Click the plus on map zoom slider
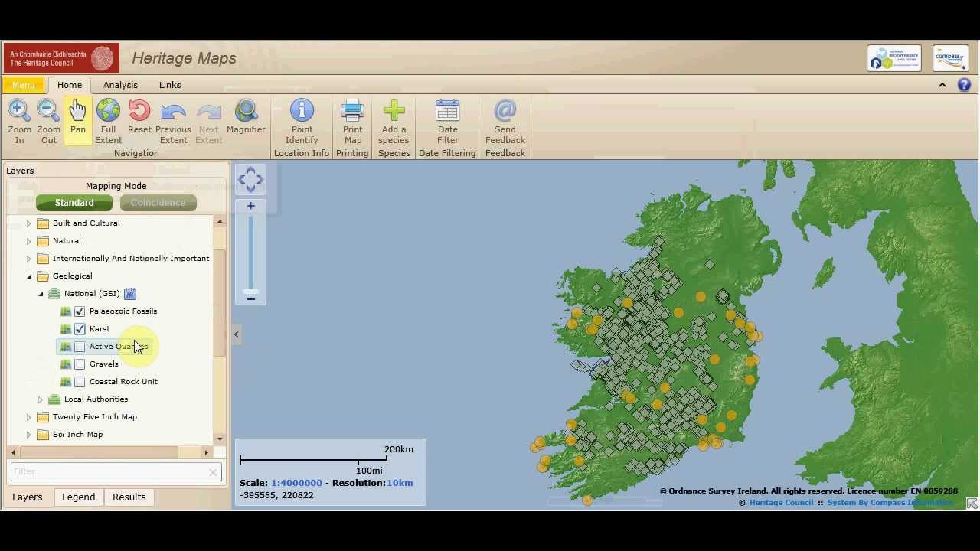 coord(250,206)
